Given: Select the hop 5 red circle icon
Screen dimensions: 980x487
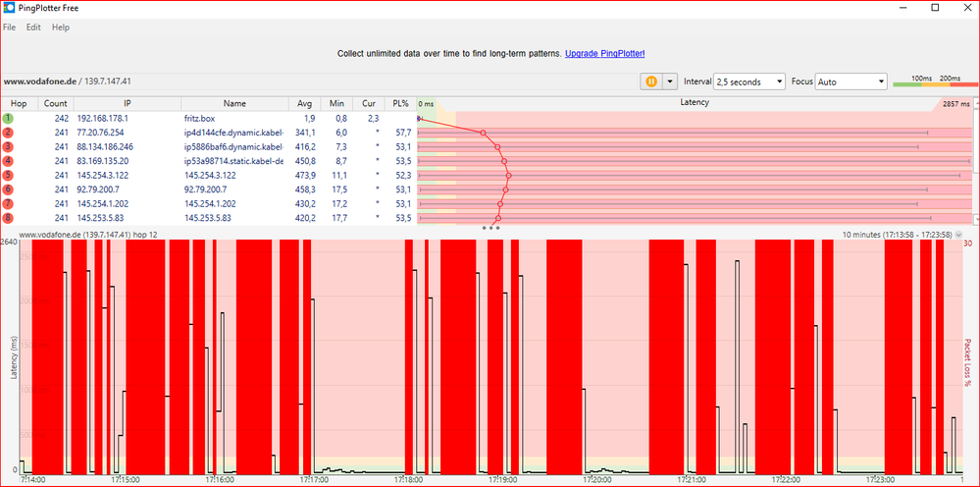Looking at the screenshot, I should [x=8, y=175].
